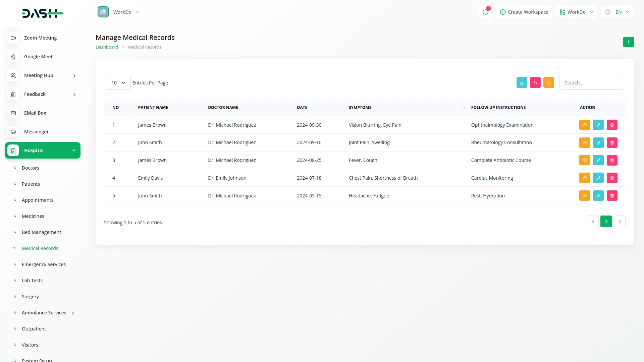Screen dimensions: 644x362
Task: Click the Zoom Meeting sidebar icon
Action: click(13, 38)
